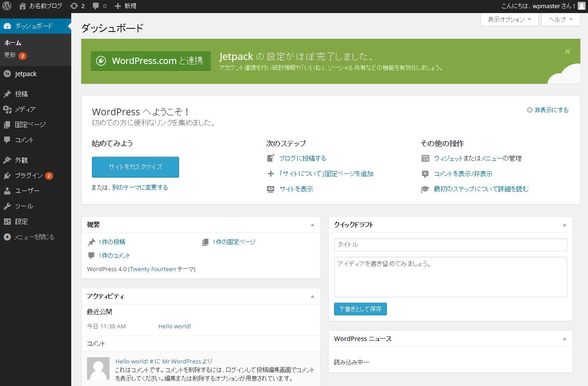Screen dimensions: 588x386
Task: Click the WordPress logo in admin bar
Action: pos(6,6)
